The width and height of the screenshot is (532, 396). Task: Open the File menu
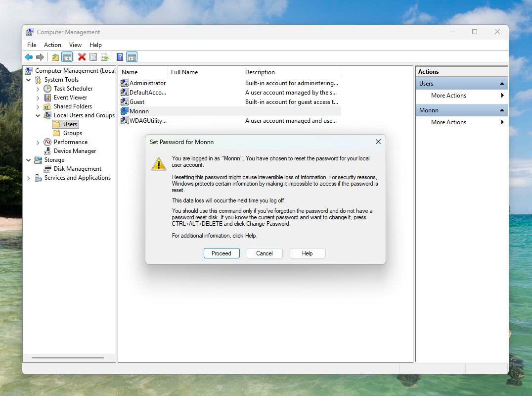click(x=32, y=45)
